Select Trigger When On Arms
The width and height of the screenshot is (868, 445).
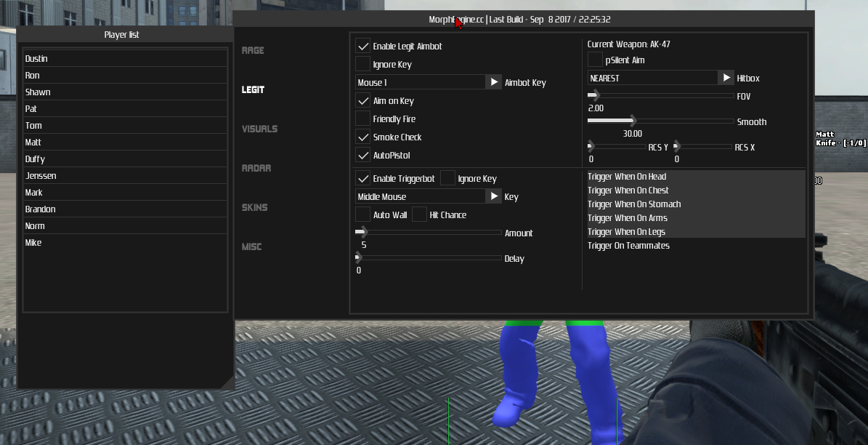[697, 218]
